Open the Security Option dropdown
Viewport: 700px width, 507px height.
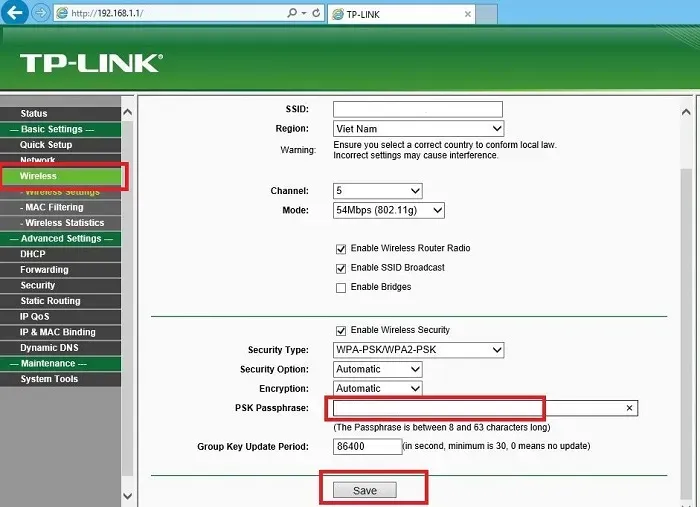click(x=378, y=369)
